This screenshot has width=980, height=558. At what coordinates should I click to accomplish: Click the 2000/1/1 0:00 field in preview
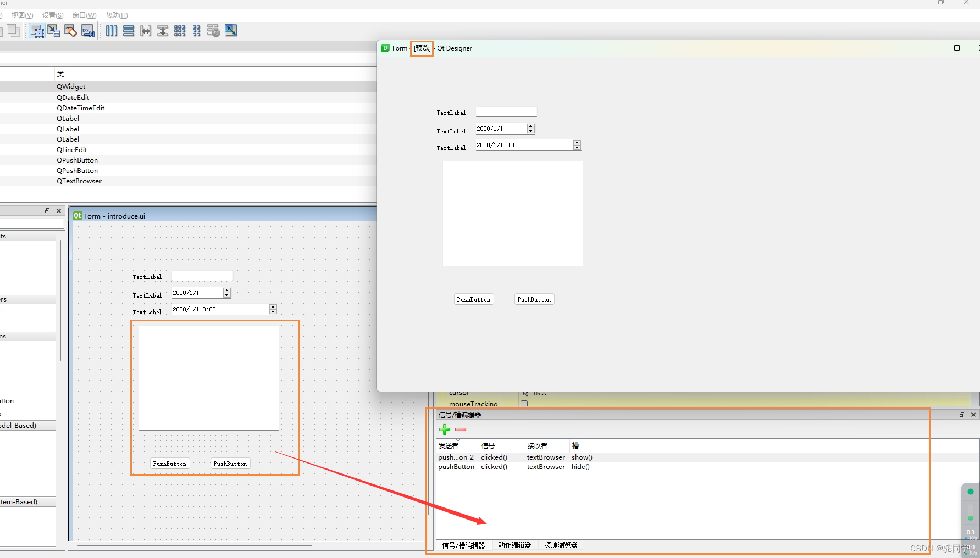coord(524,145)
